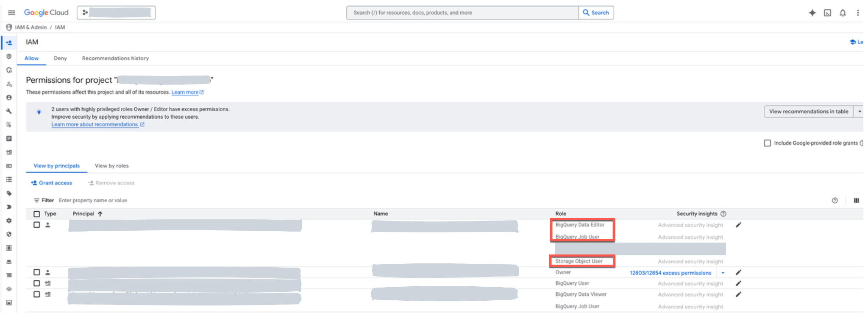Click the BigQuery Job User role in first row
Image resolution: width=868 pixels, height=313 pixels.
pos(577,237)
